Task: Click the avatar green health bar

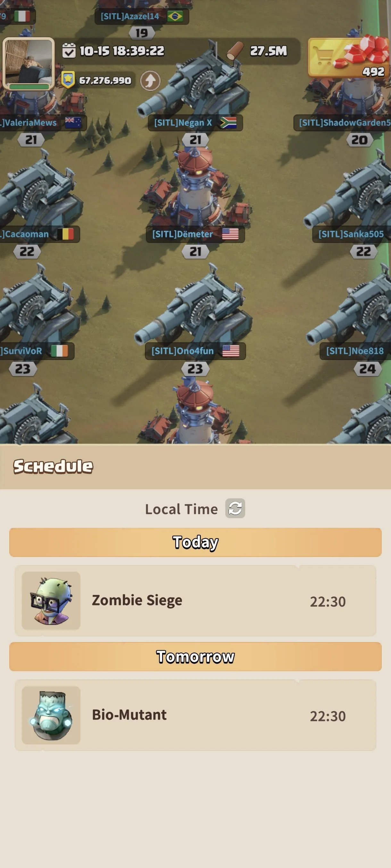Action: tap(29, 87)
